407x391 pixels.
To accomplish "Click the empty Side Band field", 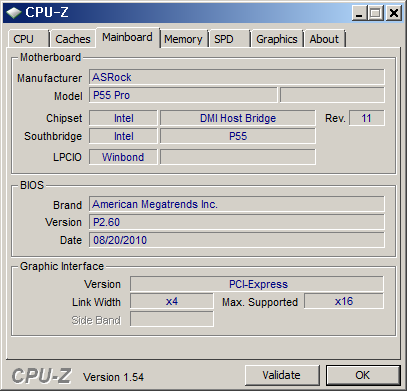I will coord(172,319).
